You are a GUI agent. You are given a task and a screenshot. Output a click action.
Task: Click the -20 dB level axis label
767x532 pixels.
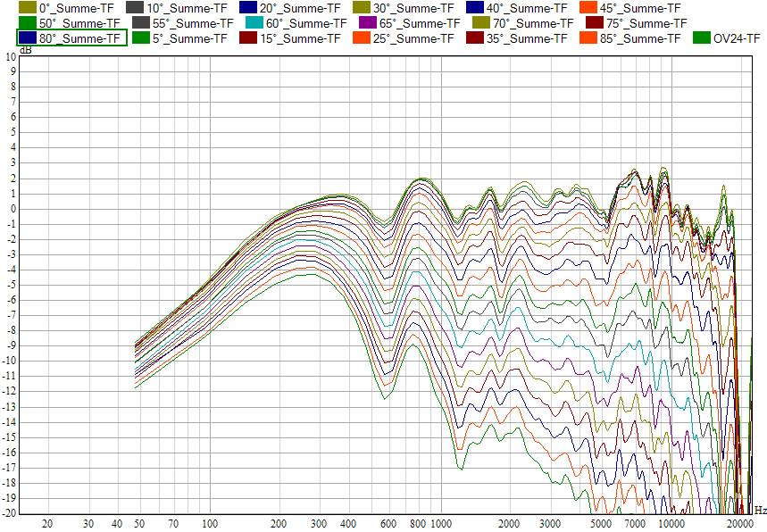pyautogui.click(x=9, y=513)
